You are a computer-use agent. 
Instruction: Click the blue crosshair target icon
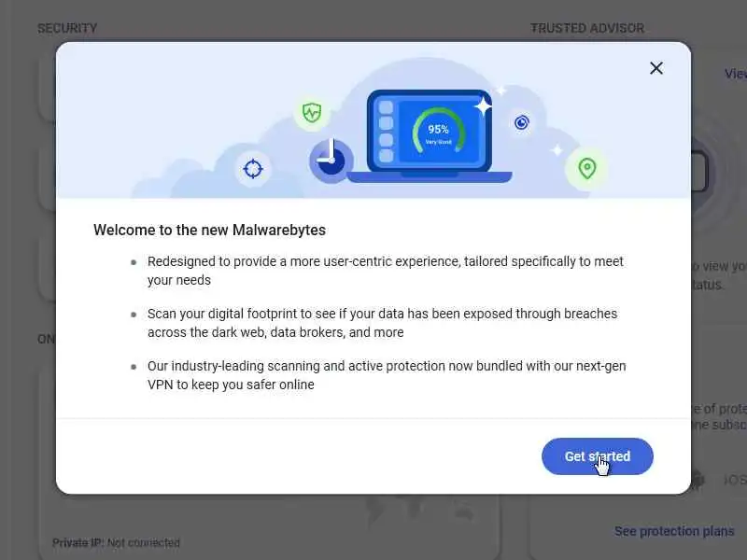253,169
